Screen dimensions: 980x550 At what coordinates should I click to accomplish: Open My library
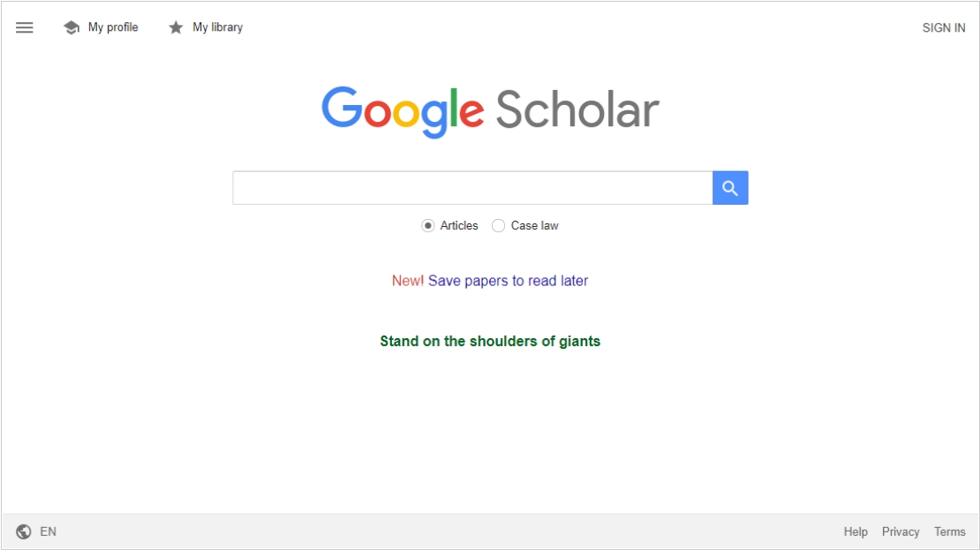point(217,27)
